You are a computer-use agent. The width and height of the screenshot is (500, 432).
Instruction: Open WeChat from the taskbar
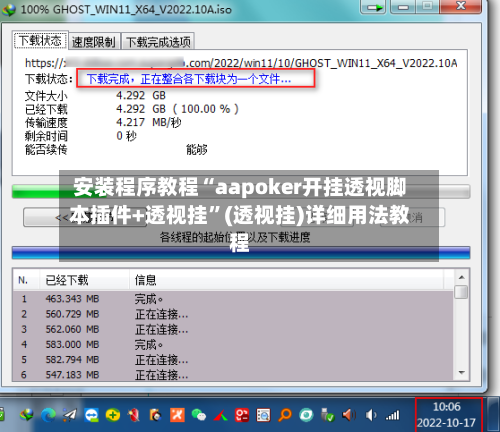(x=199, y=415)
